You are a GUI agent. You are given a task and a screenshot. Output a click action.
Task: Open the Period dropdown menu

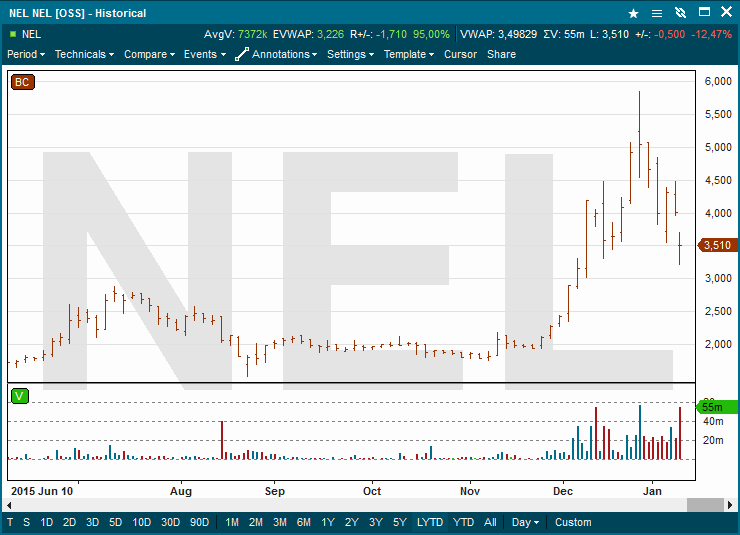pos(26,54)
